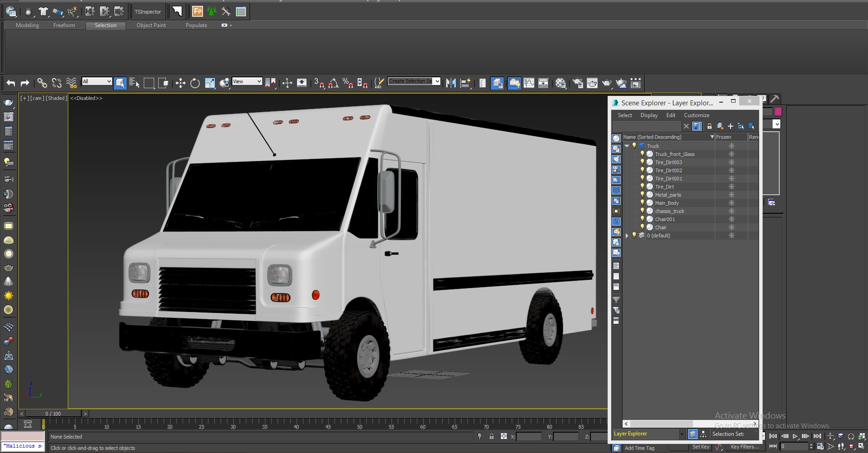Open Render Setup teapot icon
This screenshot has width=868, height=453.
pos(578,83)
